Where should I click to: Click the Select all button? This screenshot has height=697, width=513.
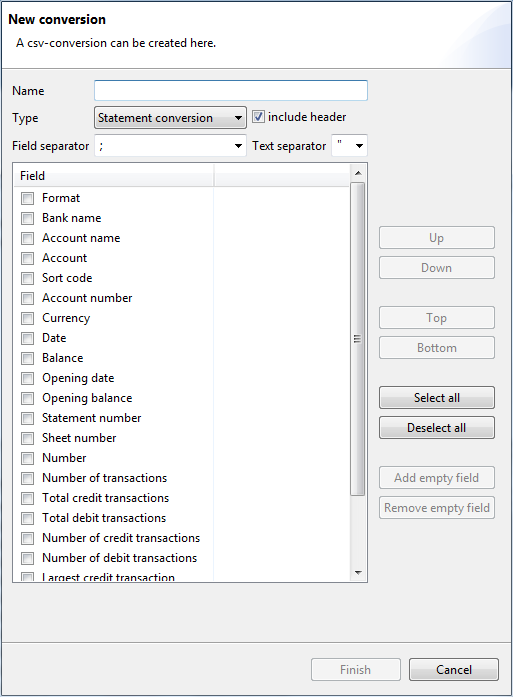(437, 397)
